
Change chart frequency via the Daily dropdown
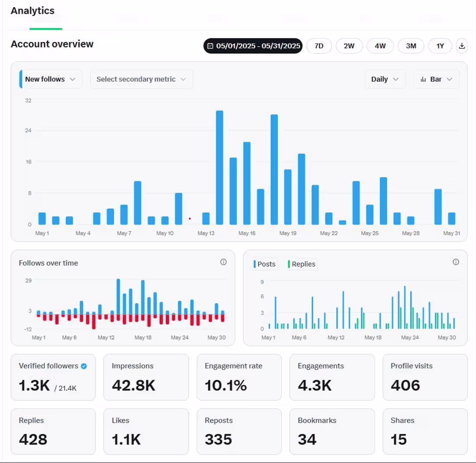click(x=384, y=79)
